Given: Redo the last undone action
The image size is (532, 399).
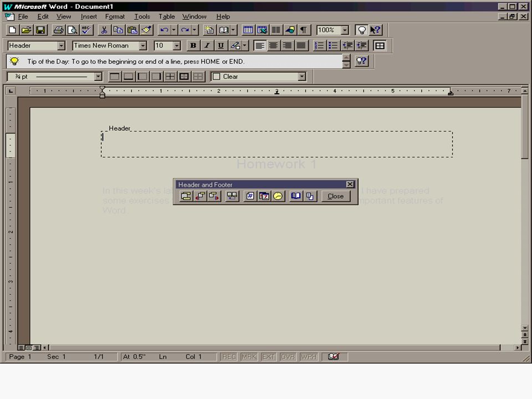Looking at the screenshot, I should point(185,30).
